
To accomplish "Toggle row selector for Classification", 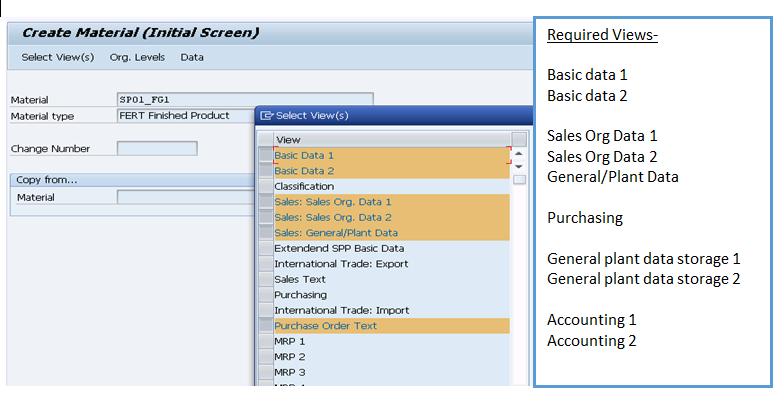I will pos(266,186).
